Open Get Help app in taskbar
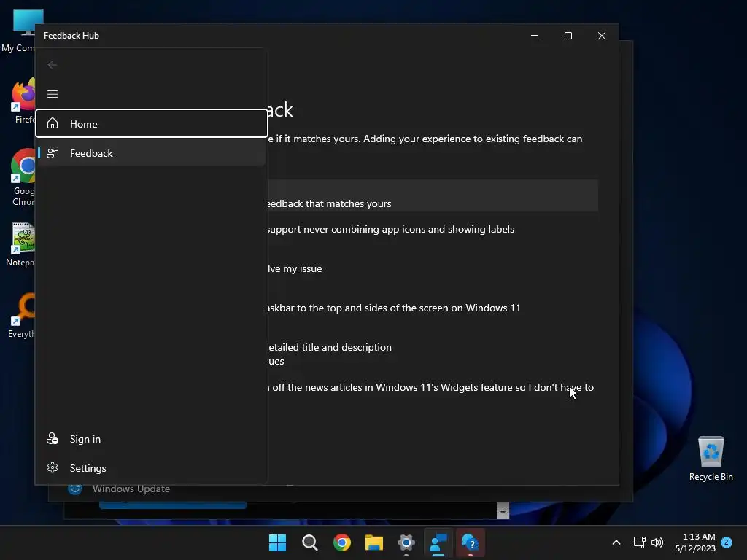 pyautogui.click(x=471, y=542)
